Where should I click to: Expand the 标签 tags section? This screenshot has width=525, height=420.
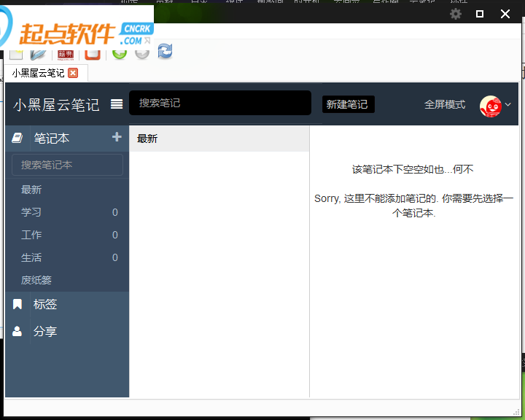[45, 304]
